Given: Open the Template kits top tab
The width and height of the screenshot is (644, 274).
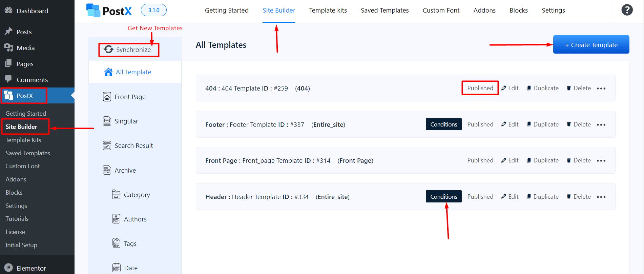Looking at the screenshot, I should tap(328, 11).
